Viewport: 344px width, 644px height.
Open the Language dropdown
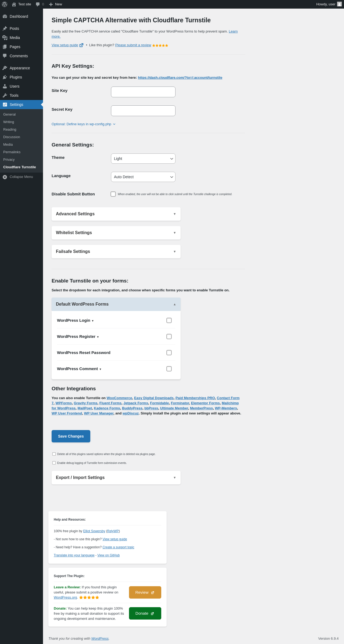[x=143, y=177]
